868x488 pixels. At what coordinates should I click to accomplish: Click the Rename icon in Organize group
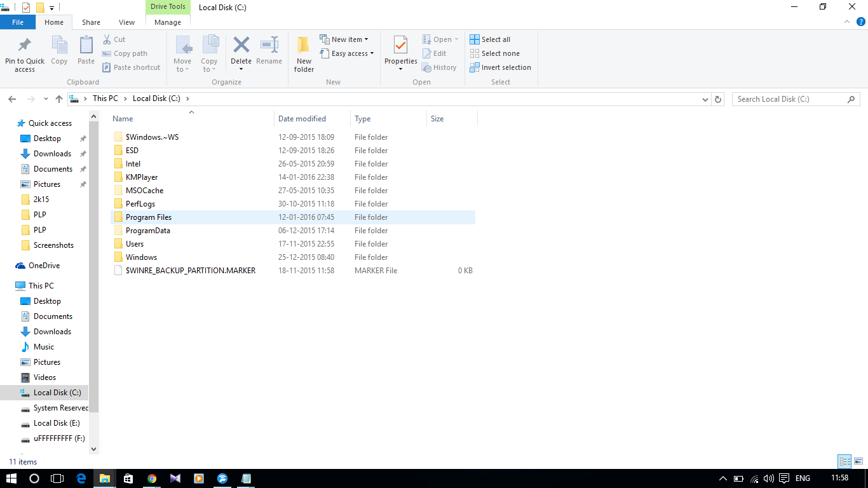[269, 45]
